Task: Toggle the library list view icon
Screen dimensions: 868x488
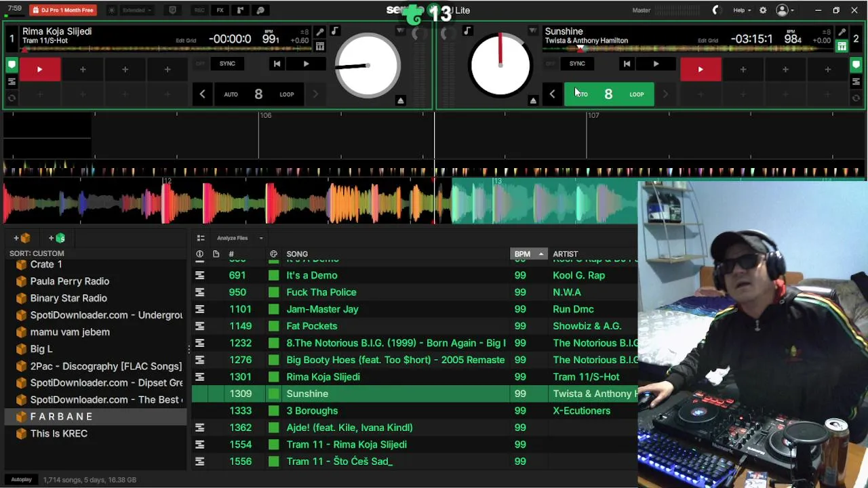Action: [x=201, y=238]
